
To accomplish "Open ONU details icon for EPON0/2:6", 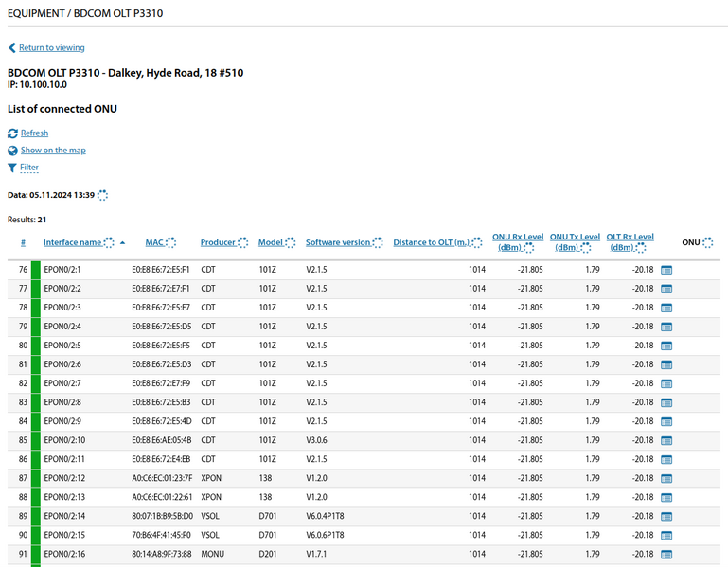I will 666,364.
